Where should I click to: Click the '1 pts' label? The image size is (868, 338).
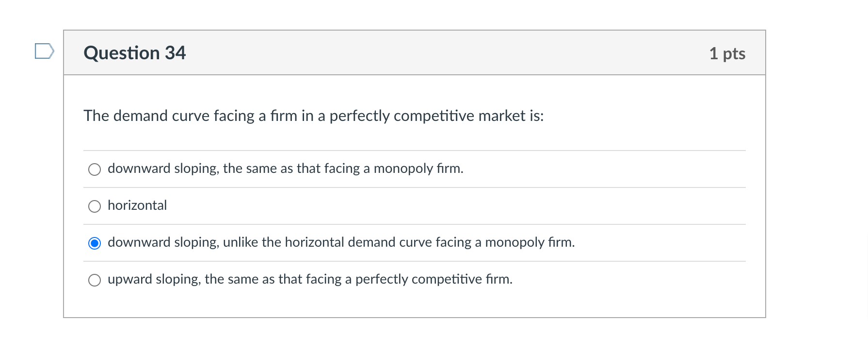(727, 54)
